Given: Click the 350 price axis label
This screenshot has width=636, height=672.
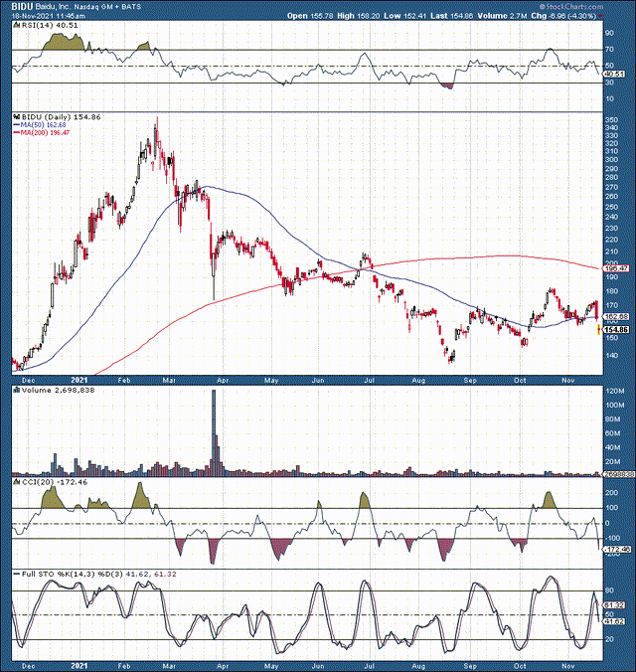Looking at the screenshot, I should pos(612,119).
